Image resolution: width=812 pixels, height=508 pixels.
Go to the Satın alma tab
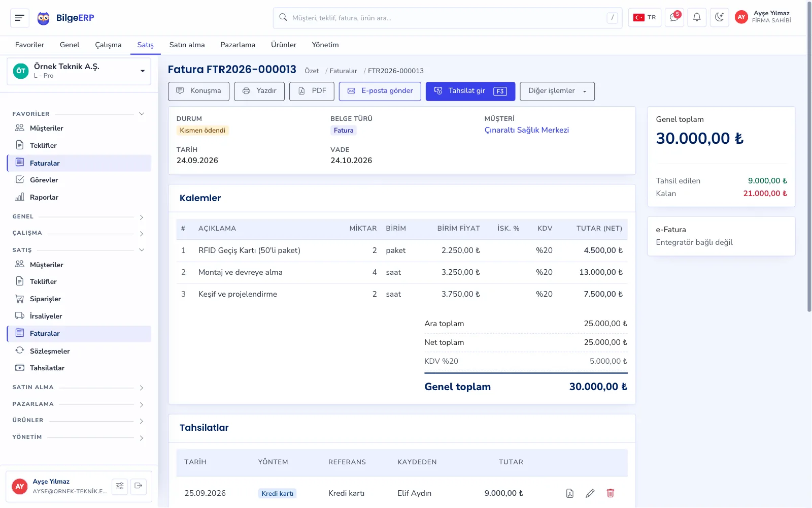click(x=187, y=45)
